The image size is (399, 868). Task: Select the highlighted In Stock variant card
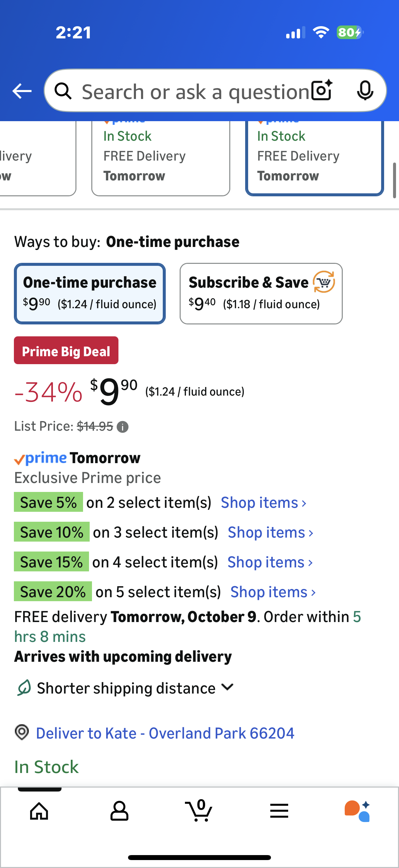(315, 157)
